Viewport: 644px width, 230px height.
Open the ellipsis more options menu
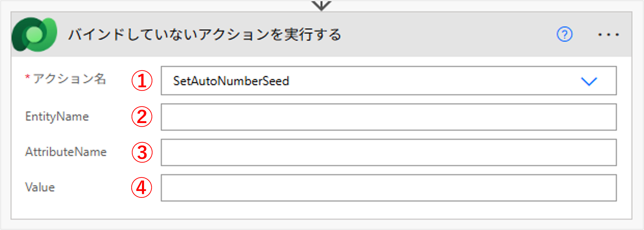[x=609, y=35]
